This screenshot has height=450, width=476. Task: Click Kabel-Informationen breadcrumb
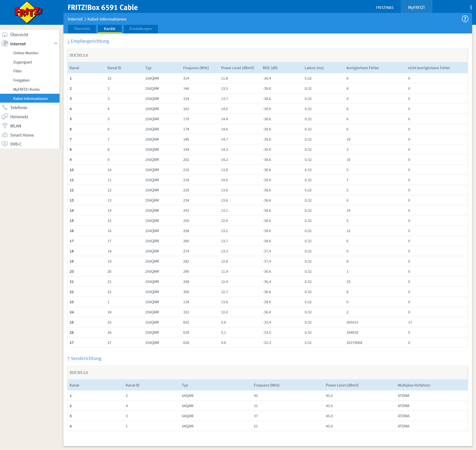[x=107, y=19]
